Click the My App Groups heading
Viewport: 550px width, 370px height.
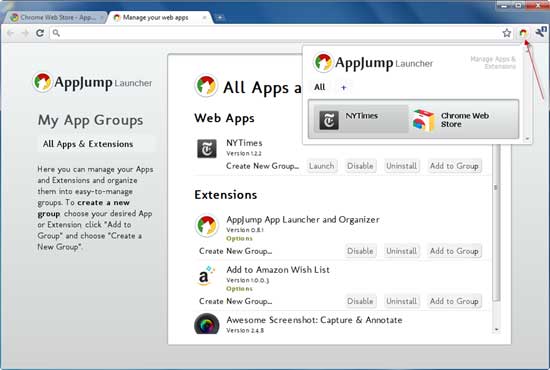coord(90,120)
